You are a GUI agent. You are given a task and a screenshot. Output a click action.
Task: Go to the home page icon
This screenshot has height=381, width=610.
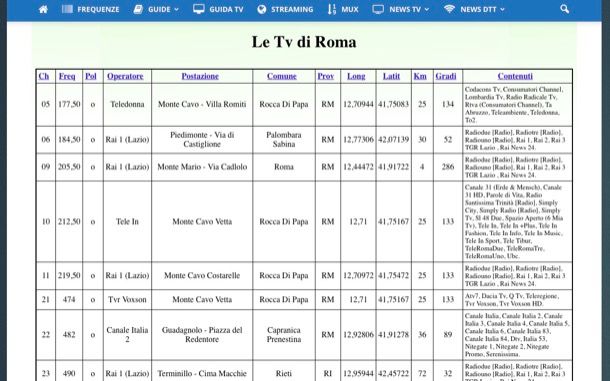pyautogui.click(x=44, y=9)
